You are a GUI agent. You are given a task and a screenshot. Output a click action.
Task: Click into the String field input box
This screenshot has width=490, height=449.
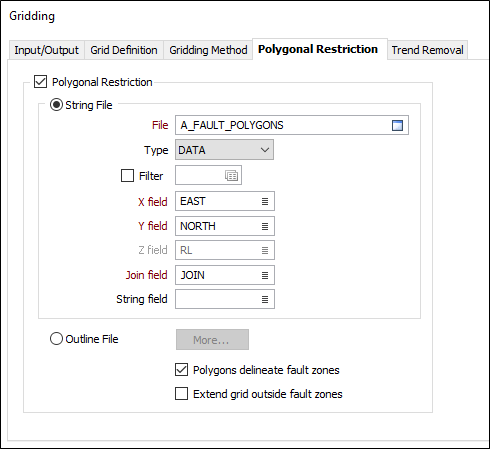point(217,299)
